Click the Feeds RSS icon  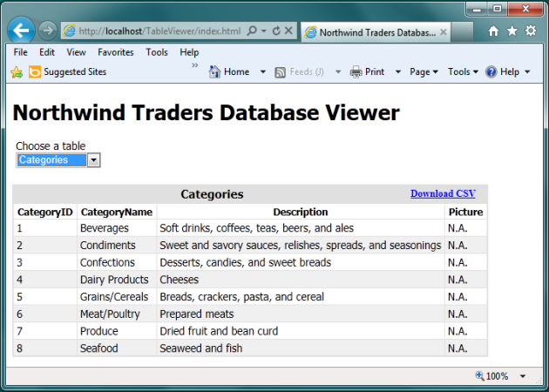(x=280, y=72)
